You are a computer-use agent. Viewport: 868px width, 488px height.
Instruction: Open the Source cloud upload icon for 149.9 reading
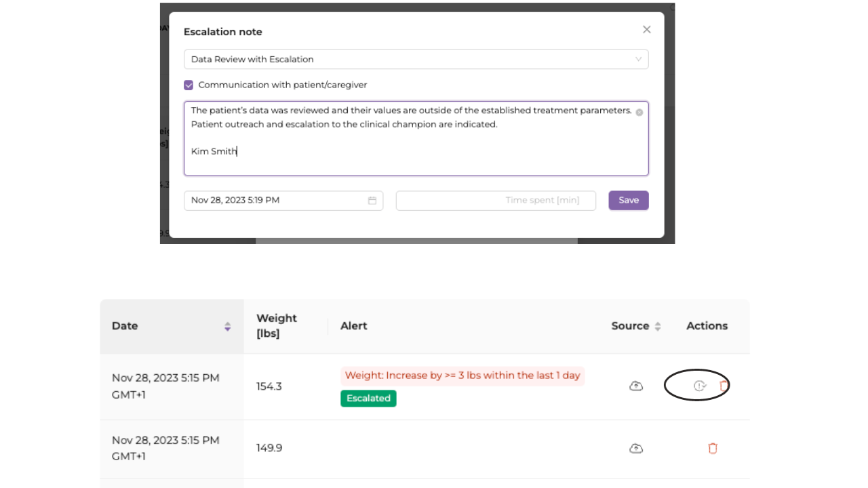(636, 449)
